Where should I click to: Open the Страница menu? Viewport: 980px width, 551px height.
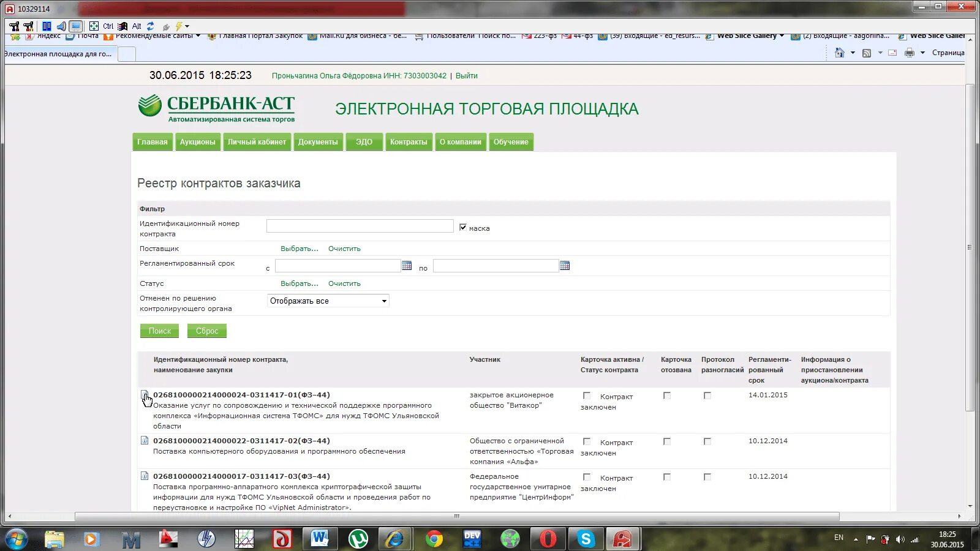(x=948, y=53)
